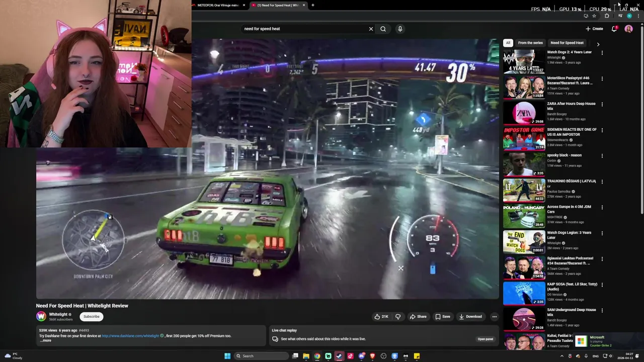644x362 pixels.
Task: Show hidden system tray icons
Action: tap(562, 356)
